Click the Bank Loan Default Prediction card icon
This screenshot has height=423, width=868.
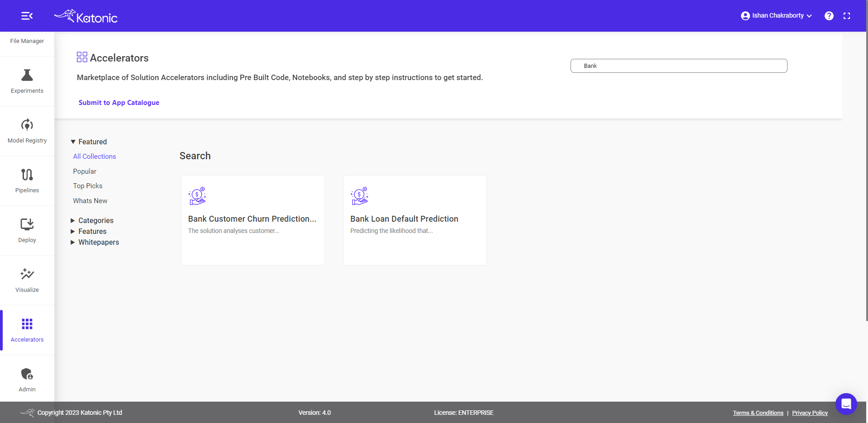point(359,196)
